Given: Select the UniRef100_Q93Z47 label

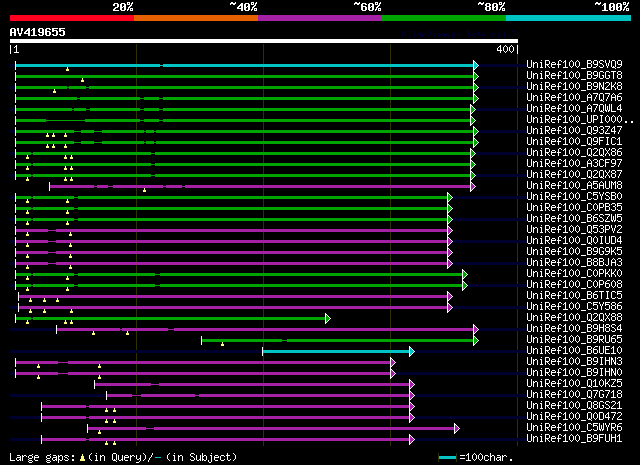Looking at the screenshot, I should tap(574, 131).
